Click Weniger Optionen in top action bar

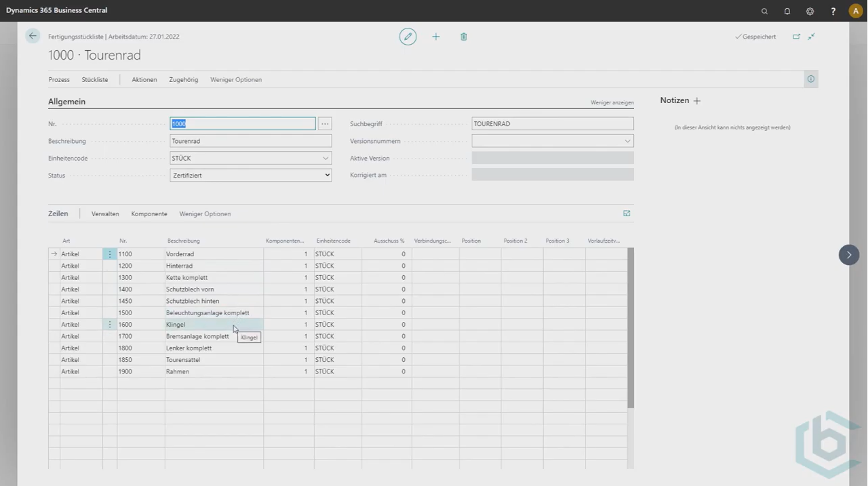236,79
